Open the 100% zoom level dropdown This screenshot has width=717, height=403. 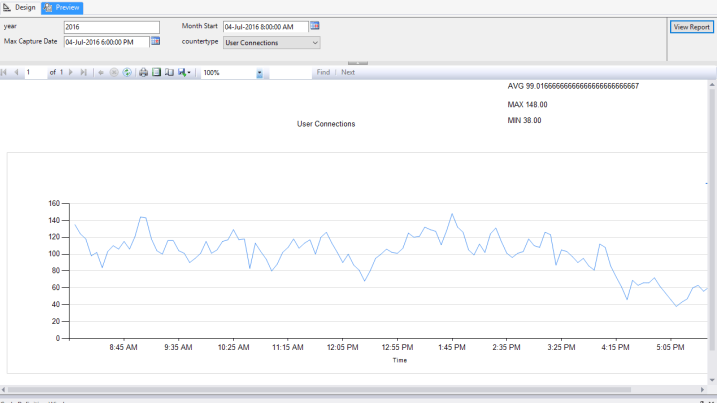(x=260, y=73)
